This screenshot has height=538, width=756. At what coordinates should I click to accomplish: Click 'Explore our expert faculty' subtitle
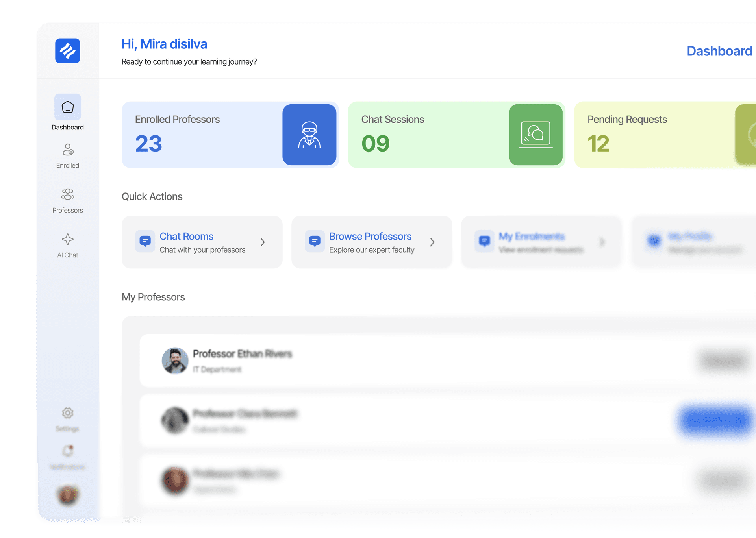click(372, 250)
